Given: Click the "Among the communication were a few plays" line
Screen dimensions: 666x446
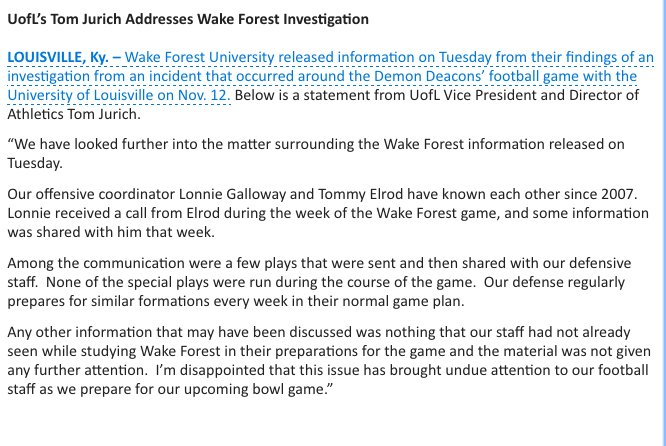Looking at the screenshot, I should pos(319,263).
